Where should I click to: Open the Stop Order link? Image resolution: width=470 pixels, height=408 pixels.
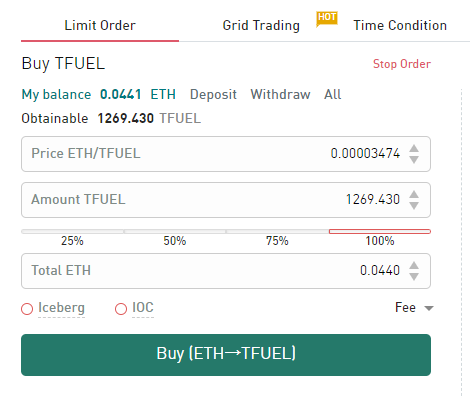[402, 64]
